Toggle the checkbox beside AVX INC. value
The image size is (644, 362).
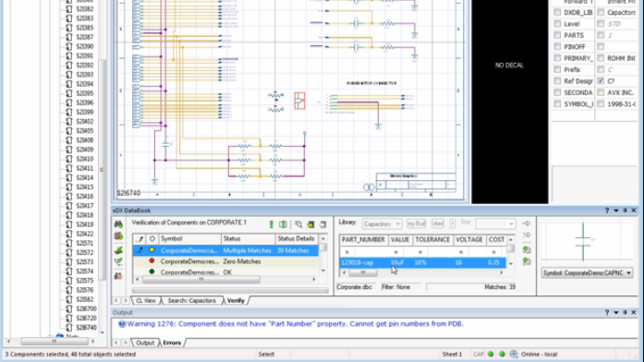click(x=601, y=92)
